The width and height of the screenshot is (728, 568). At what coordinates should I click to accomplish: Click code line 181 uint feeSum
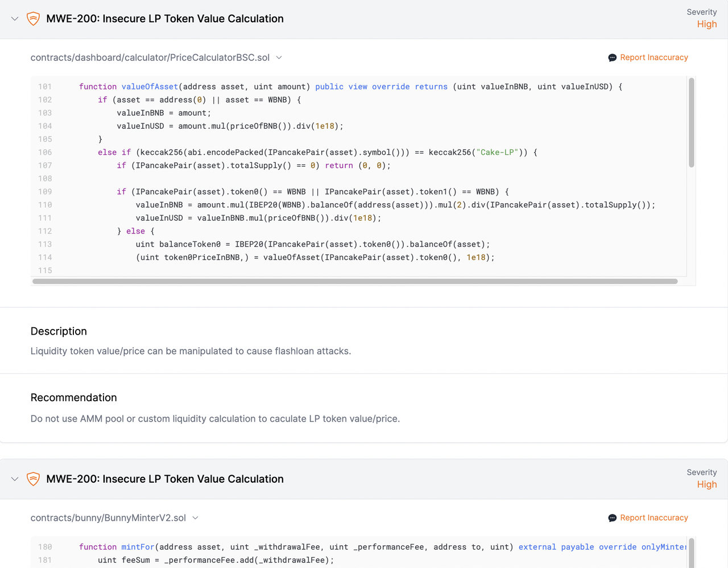coord(216,560)
